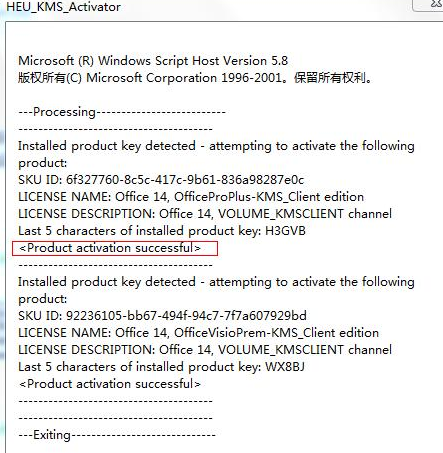Click the red-boxed Product activation successful message

pos(115,248)
